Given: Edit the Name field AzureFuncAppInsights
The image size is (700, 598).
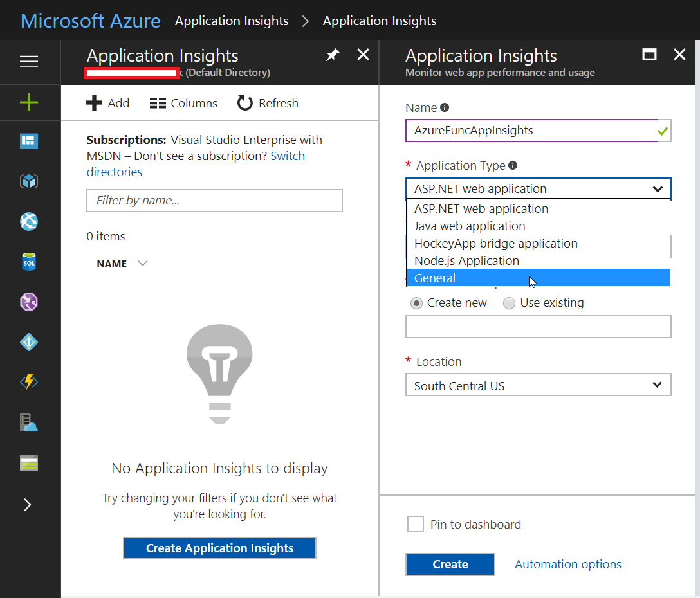Looking at the screenshot, I should click(538, 131).
